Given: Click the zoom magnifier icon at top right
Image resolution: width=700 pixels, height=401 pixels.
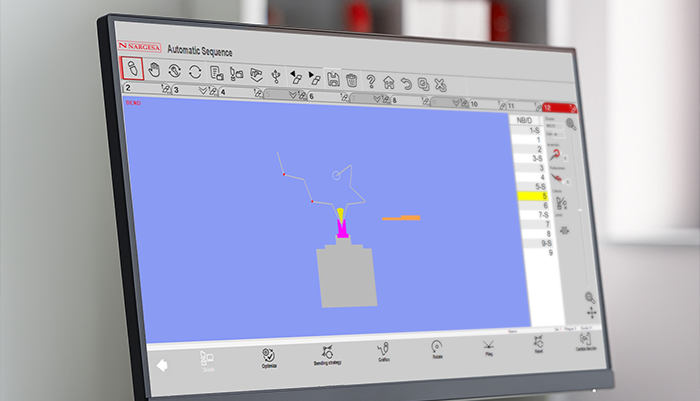Looking at the screenshot, I should click(x=570, y=124).
